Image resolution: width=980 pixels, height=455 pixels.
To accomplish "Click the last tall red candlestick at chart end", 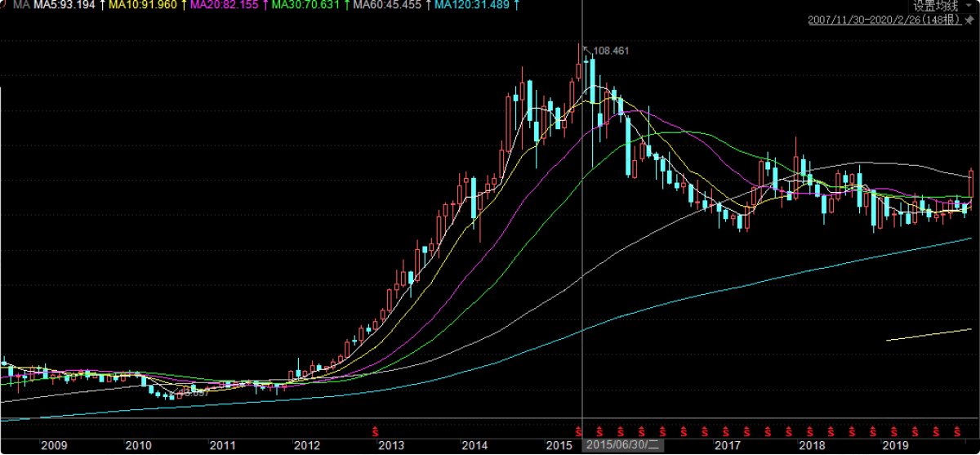I will click(970, 183).
